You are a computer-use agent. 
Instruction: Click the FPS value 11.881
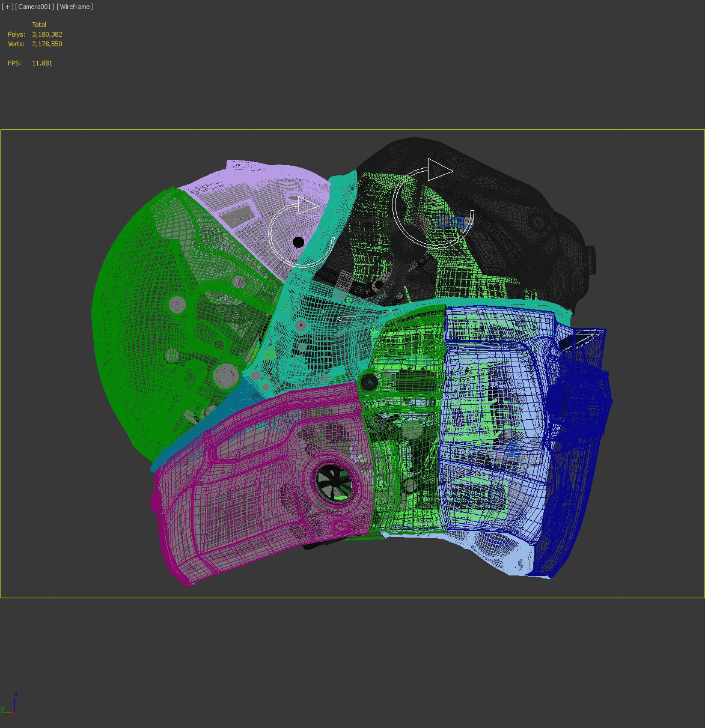tap(42, 63)
